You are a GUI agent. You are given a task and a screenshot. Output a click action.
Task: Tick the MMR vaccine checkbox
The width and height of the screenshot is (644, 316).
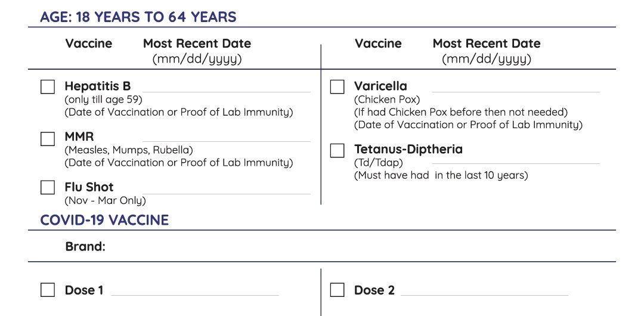pyautogui.click(x=48, y=139)
